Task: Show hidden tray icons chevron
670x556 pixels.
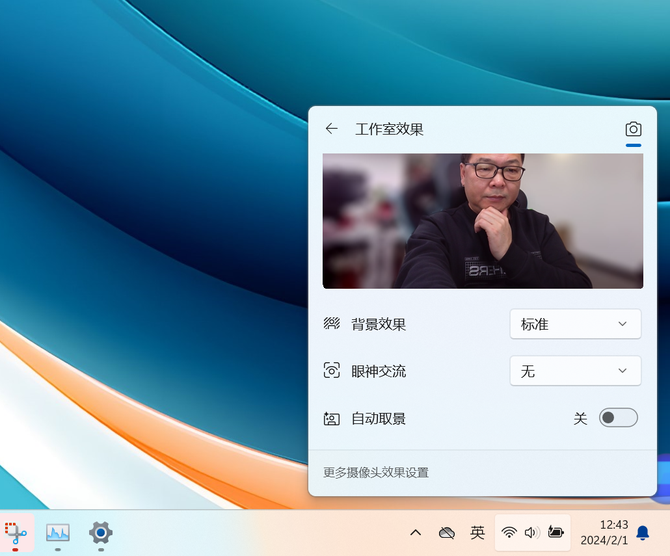Action: click(x=415, y=533)
